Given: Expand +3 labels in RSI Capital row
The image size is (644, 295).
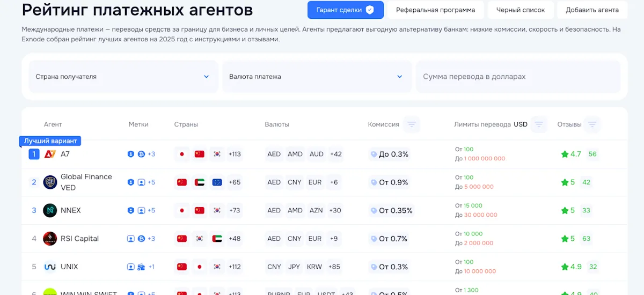Looking at the screenshot, I should click(151, 239).
